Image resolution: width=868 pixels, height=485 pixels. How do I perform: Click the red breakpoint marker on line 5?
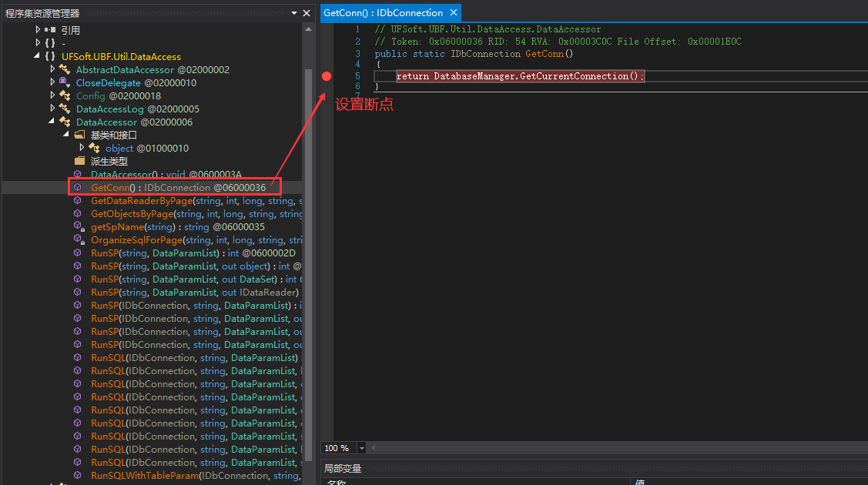[x=326, y=76]
